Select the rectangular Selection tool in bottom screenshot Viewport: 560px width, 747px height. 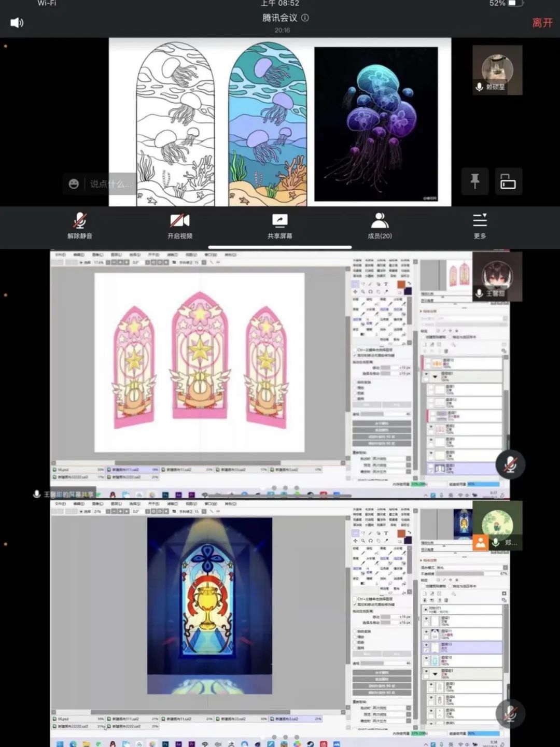(355, 533)
